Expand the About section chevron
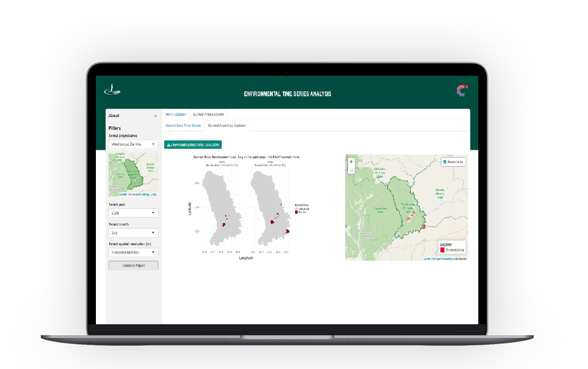The width and height of the screenshot is (588, 369). [x=156, y=116]
